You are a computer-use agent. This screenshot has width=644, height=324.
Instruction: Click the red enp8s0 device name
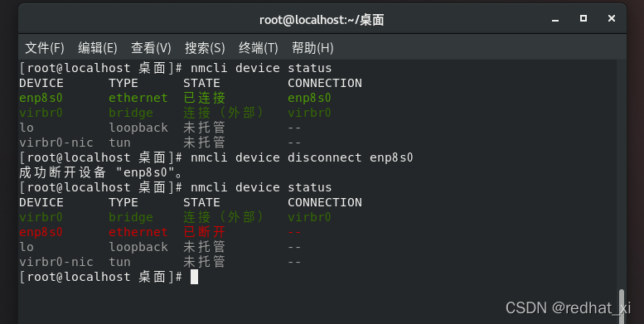[x=41, y=232]
